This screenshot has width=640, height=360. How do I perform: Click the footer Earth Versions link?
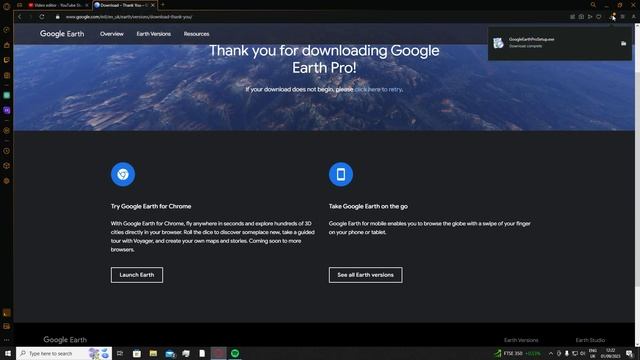[x=521, y=340]
